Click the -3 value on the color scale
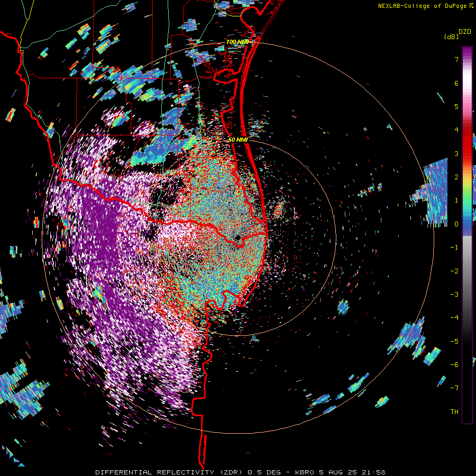Image resolution: width=476 pixels, height=476 pixels. 454,294
